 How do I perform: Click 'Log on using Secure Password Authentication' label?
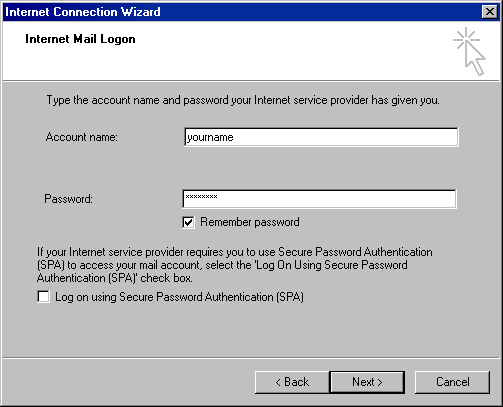(179, 297)
